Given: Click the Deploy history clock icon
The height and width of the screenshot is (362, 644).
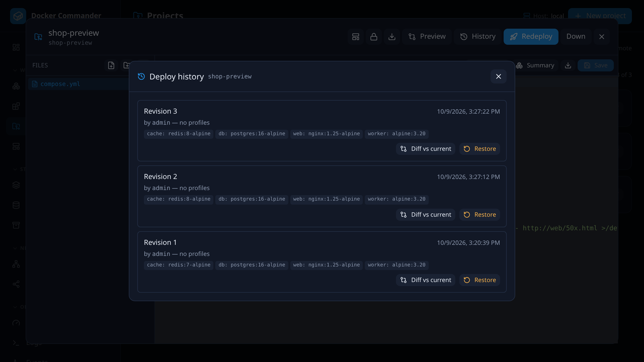Looking at the screenshot, I should [x=141, y=76].
